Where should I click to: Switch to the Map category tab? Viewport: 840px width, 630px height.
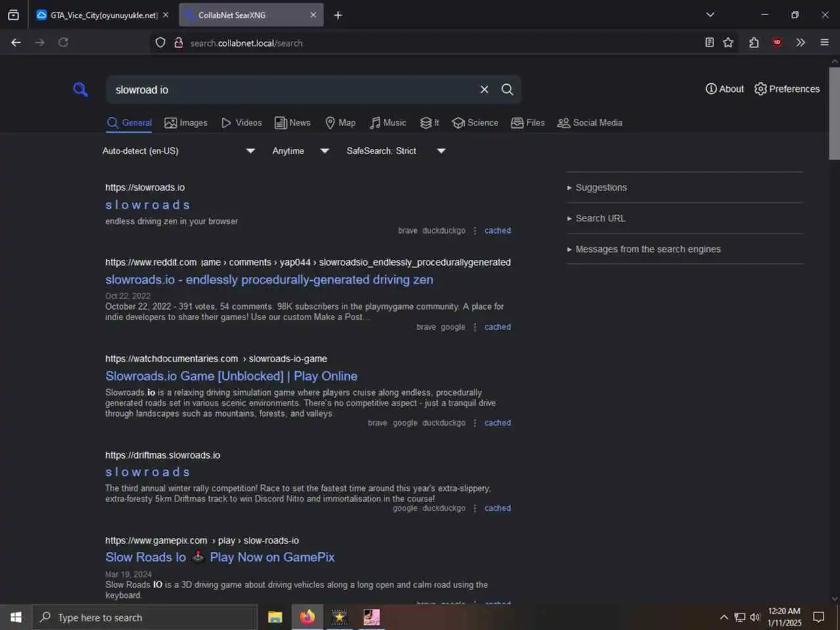[x=341, y=123]
